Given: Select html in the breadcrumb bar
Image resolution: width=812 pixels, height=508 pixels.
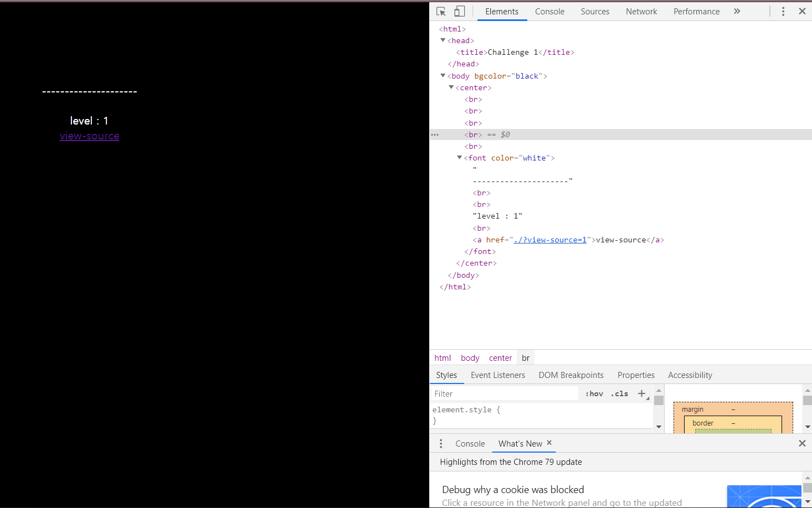Looking at the screenshot, I should pyautogui.click(x=443, y=358).
